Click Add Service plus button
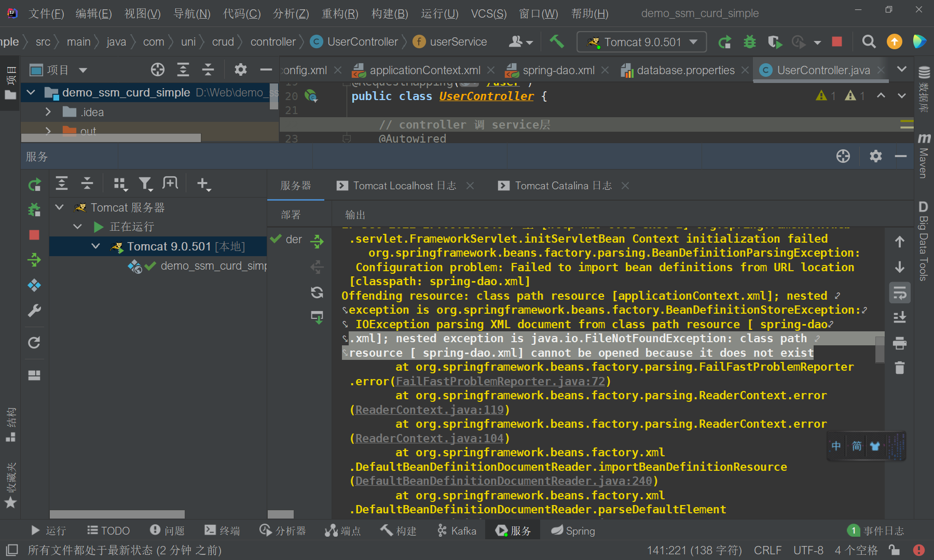Viewport: 934px width, 560px height. 204,184
